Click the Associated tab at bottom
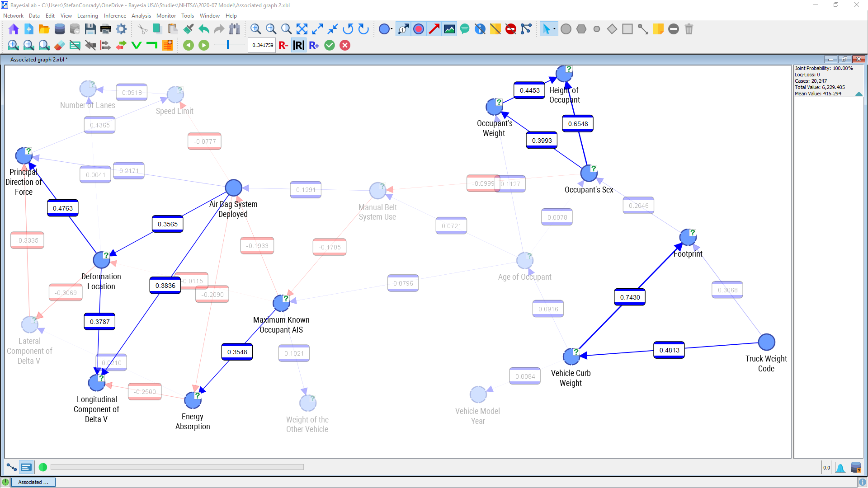 tap(33, 482)
